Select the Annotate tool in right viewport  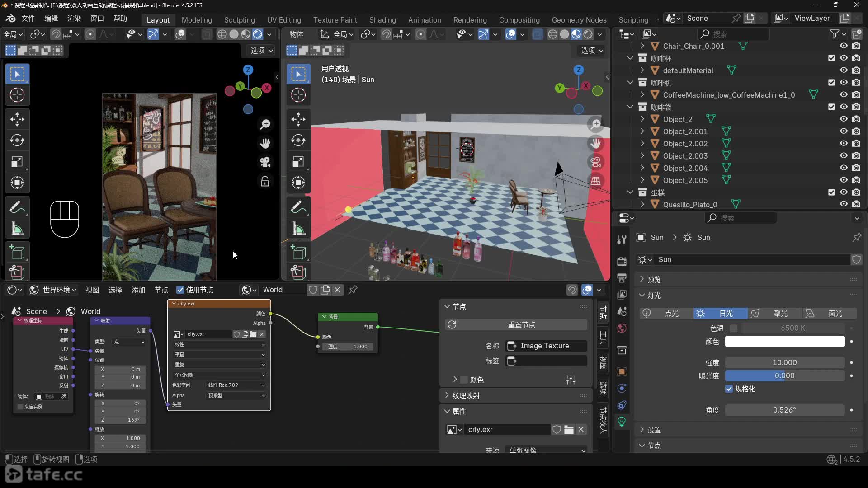click(298, 207)
